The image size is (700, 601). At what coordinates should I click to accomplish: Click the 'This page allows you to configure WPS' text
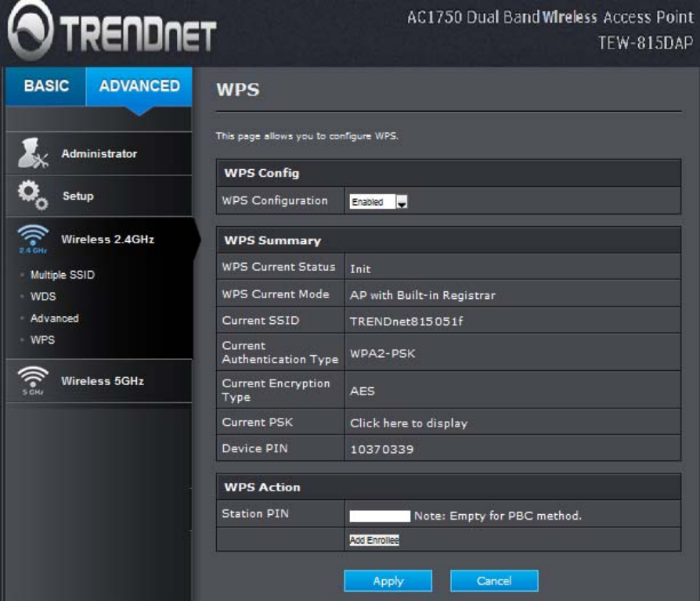307,135
